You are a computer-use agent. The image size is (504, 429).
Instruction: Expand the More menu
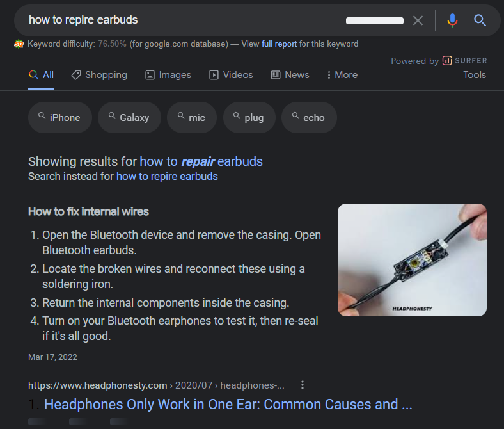point(342,75)
